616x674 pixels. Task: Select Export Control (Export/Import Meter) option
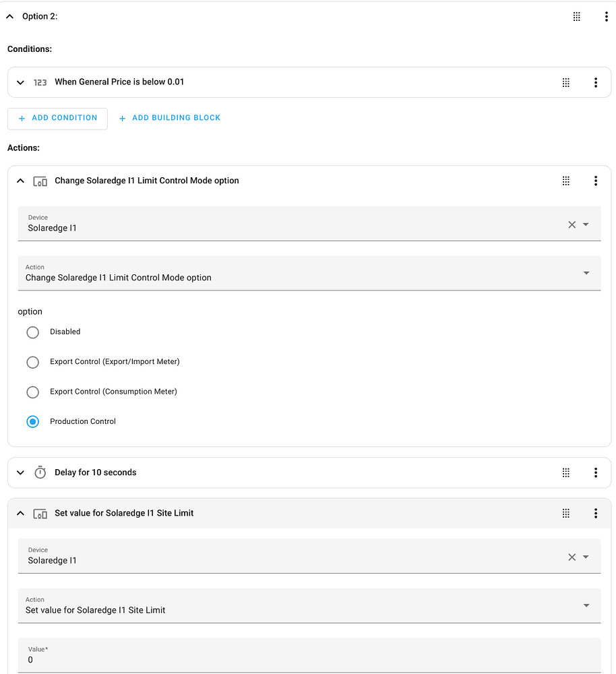[33, 362]
